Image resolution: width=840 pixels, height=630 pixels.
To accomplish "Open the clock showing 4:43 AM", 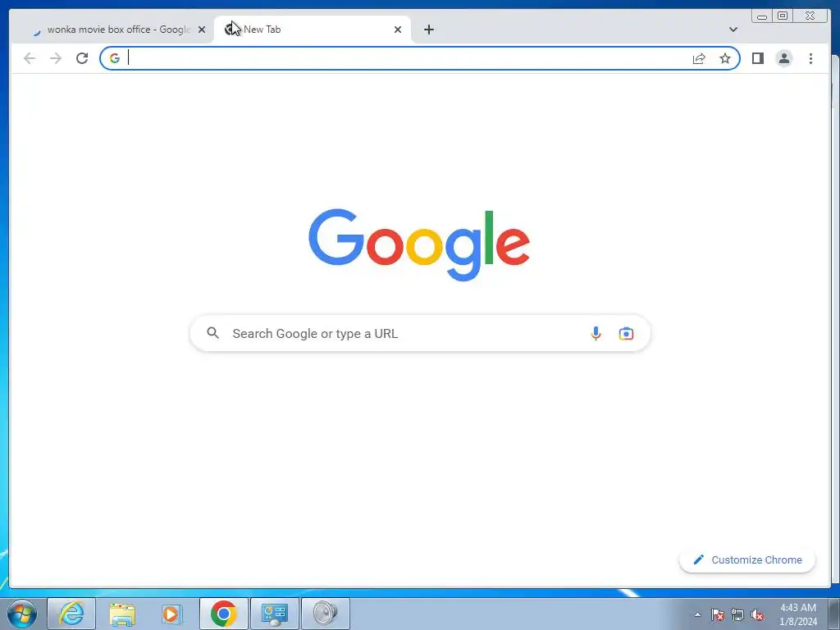I will [x=797, y=614].
